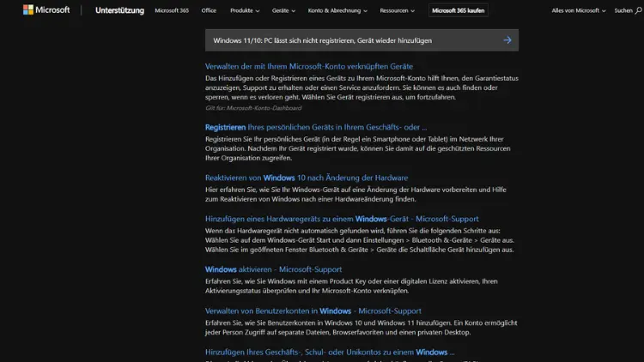Submit search with the arrow button

pyautogui.click(x=507, y=40)
